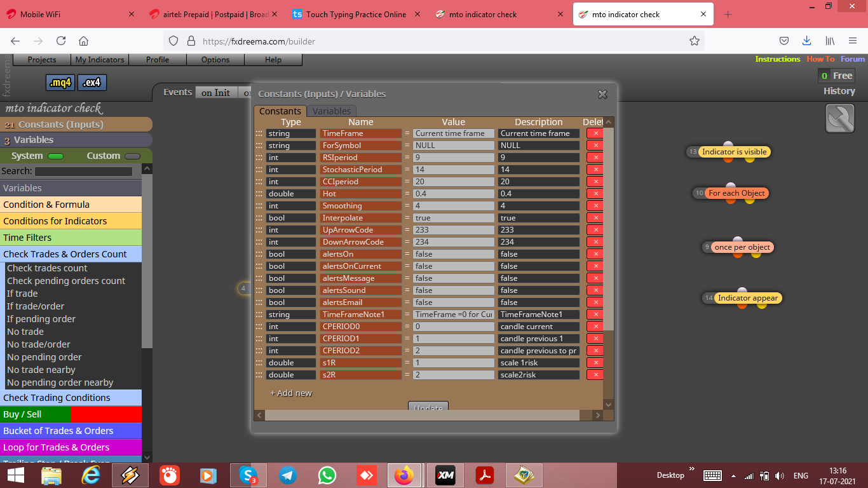Edit the value field of StochasticPeriod
The height and width of the screenshot is (488, 868).
(454, 170)
